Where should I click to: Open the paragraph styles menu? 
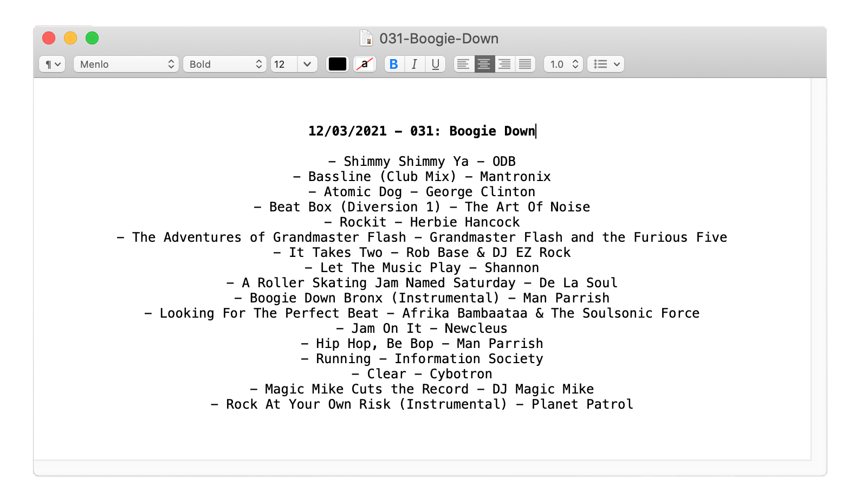pyautogui.click(x=52, y=64)
